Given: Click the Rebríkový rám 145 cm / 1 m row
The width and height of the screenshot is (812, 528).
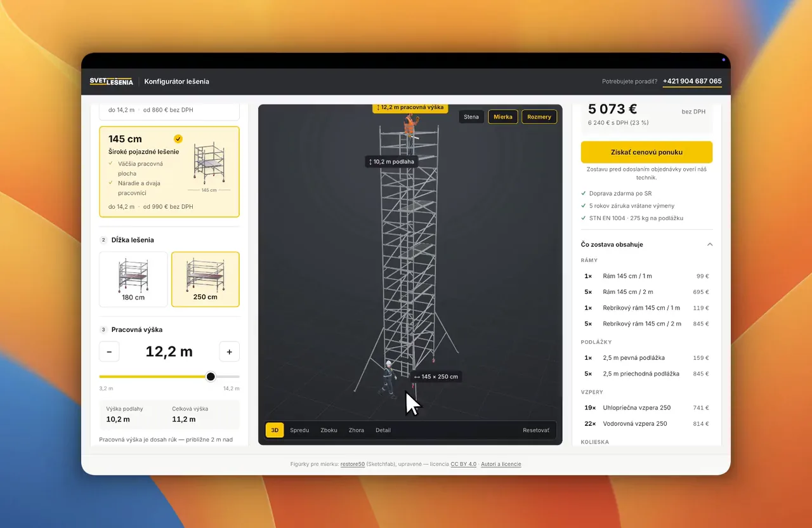Looking at the screenshot, I should pos(646,308).
